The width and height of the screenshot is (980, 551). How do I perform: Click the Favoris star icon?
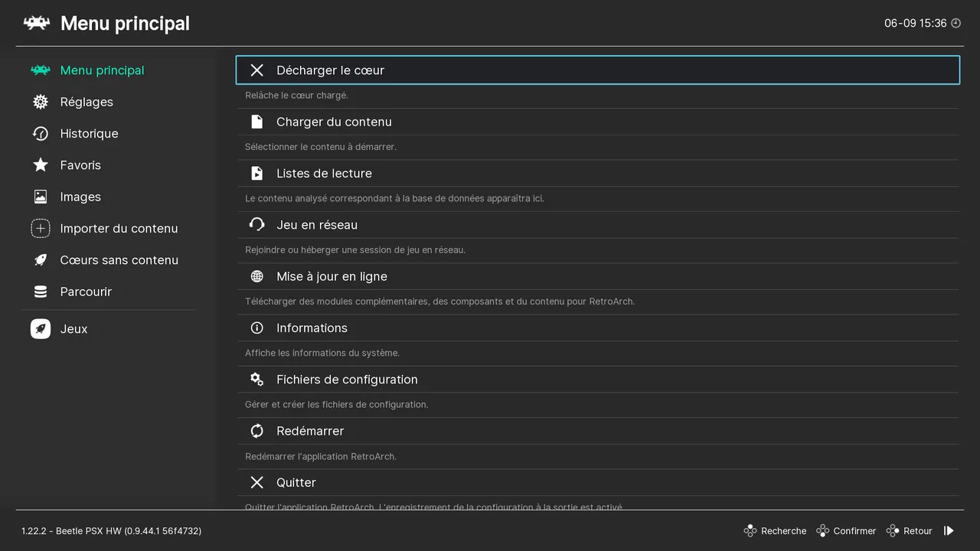[41, 165]
